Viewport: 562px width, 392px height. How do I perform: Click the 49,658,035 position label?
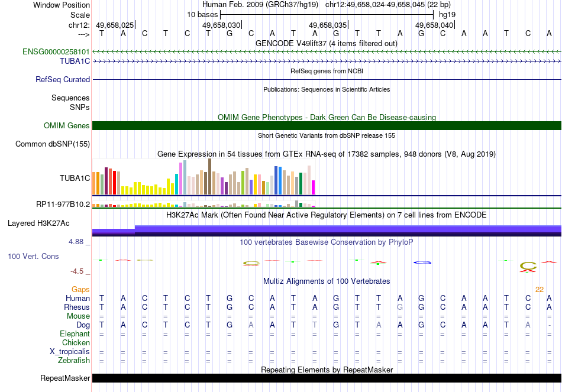tap(328, 25)
